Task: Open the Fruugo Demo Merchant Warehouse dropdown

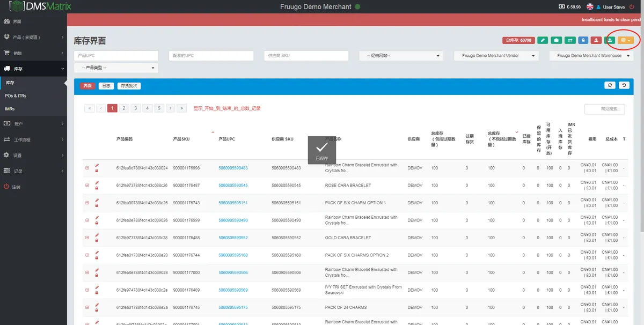Action: coord(591,56)
